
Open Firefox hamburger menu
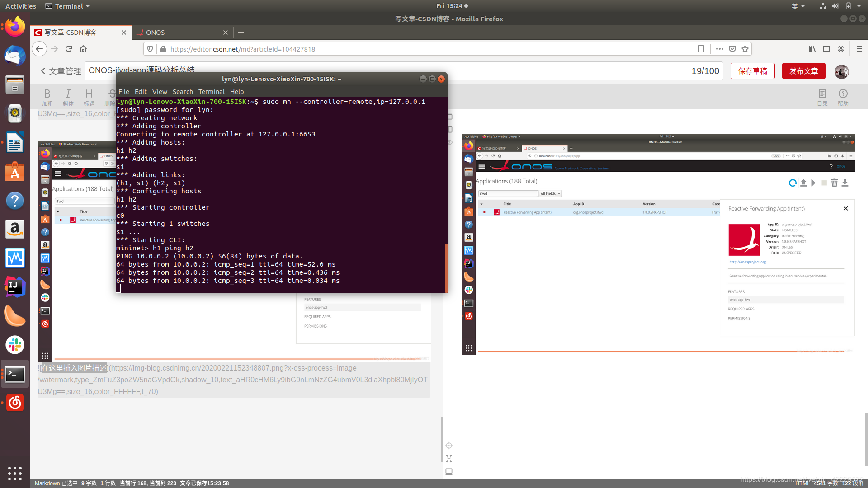tap(859, 49)
